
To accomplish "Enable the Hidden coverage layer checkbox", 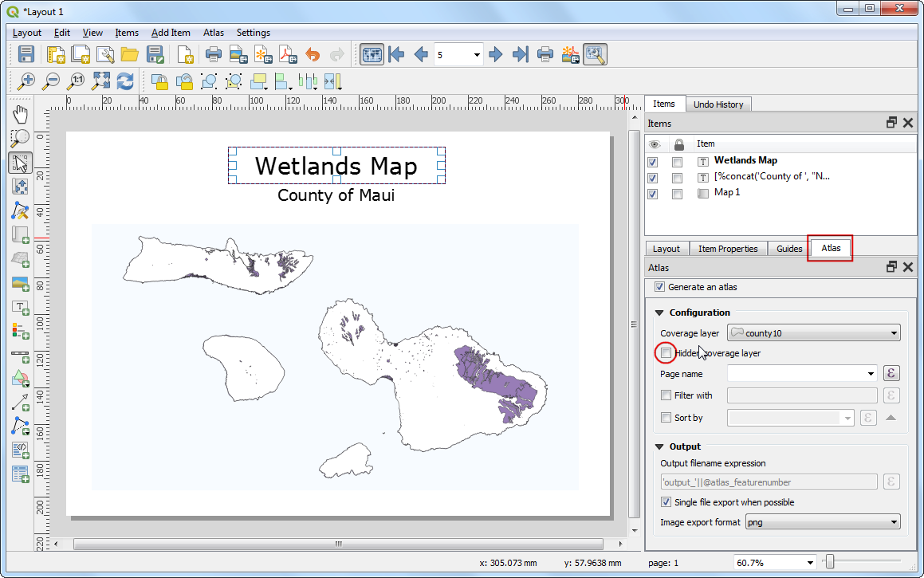I will pyautogui.click(x=666, y=353).
